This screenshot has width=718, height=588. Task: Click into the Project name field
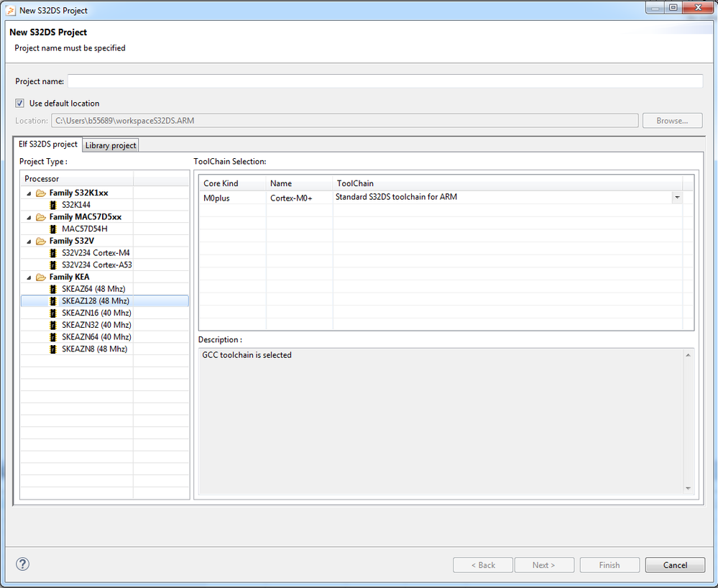385,81
